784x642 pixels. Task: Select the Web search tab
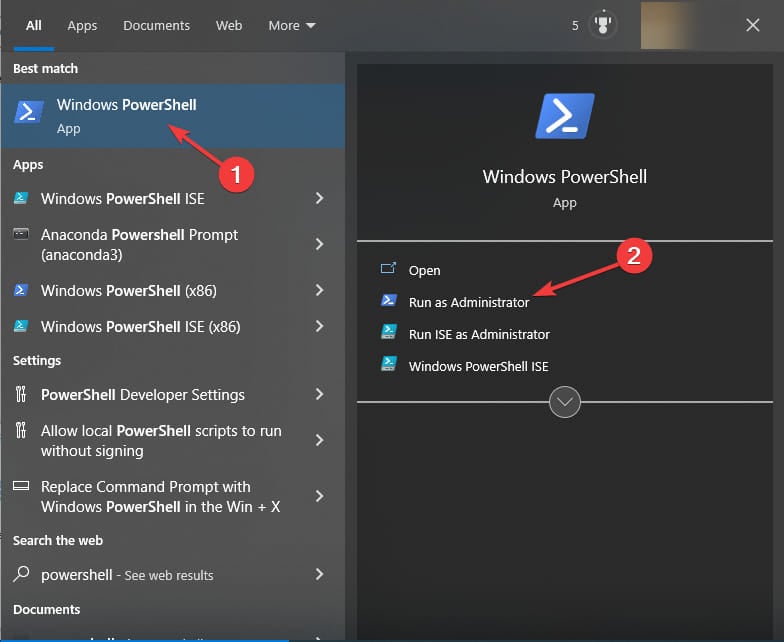[x=229, y=26]
